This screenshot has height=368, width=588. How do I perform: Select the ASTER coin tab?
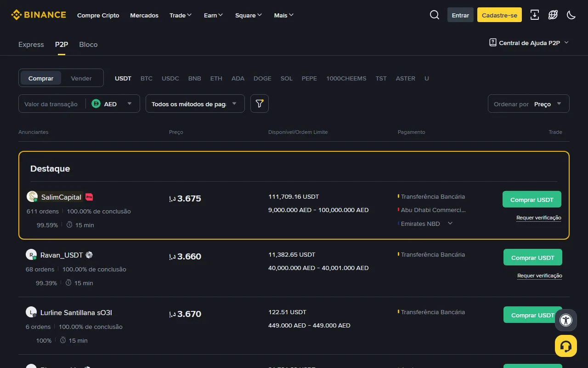(x=406, y=78)
